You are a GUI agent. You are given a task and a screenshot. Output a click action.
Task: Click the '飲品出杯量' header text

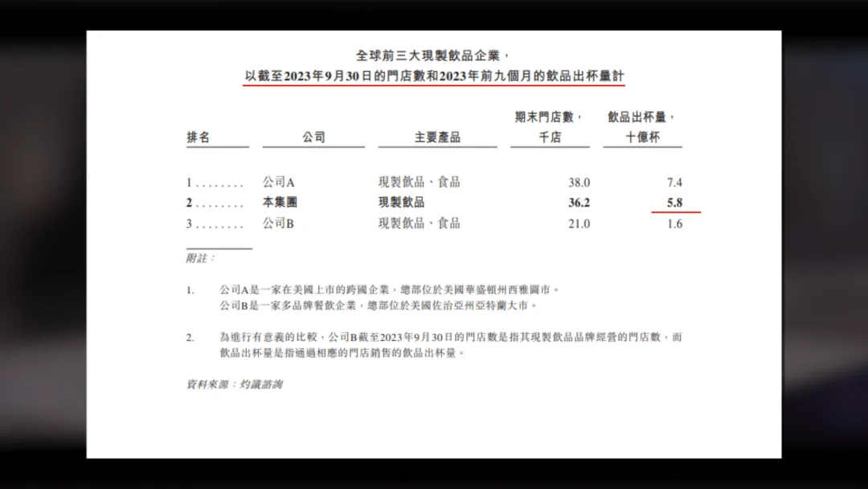637,117
